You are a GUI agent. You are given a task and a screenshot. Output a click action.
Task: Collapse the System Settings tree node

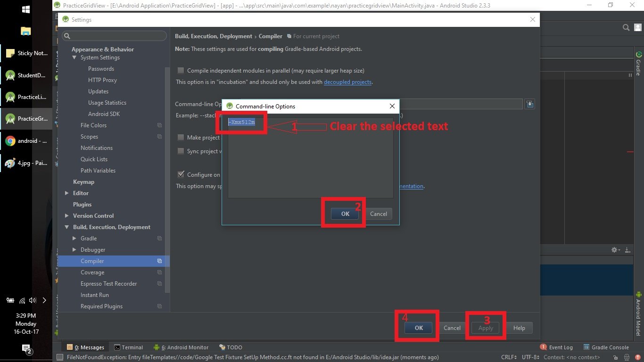pyautogui.click(x=74, y=58)
